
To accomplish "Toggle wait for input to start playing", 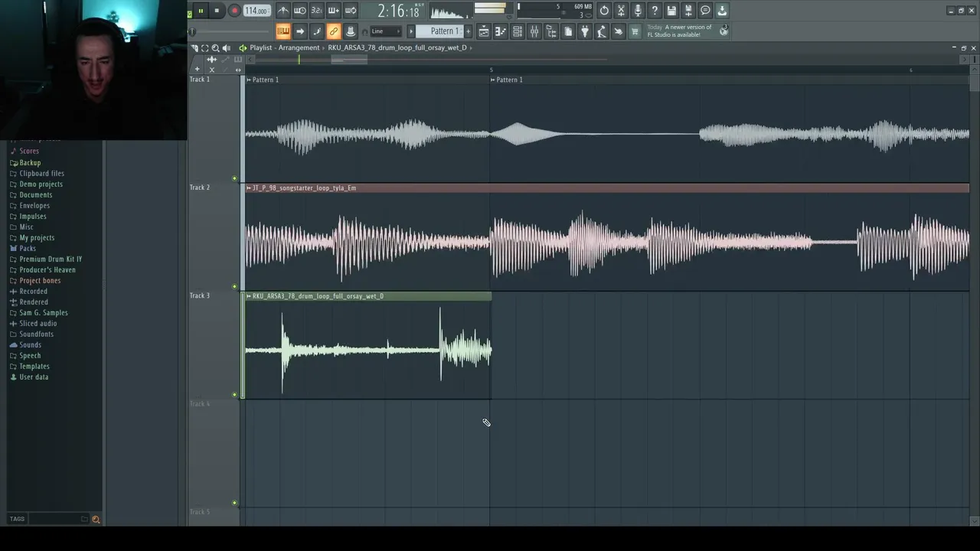I will 300,11.
